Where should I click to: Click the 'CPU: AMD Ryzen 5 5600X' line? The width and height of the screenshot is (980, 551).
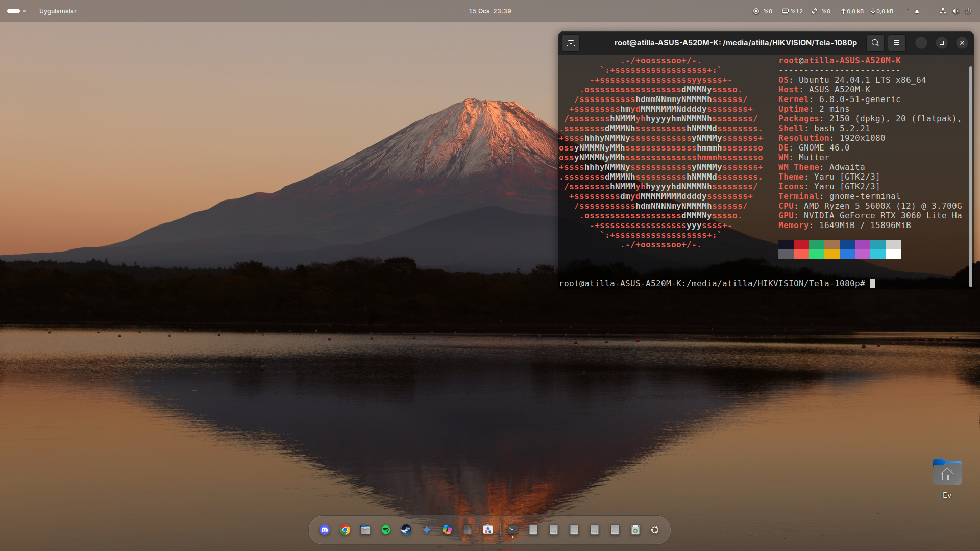point(870,206)
